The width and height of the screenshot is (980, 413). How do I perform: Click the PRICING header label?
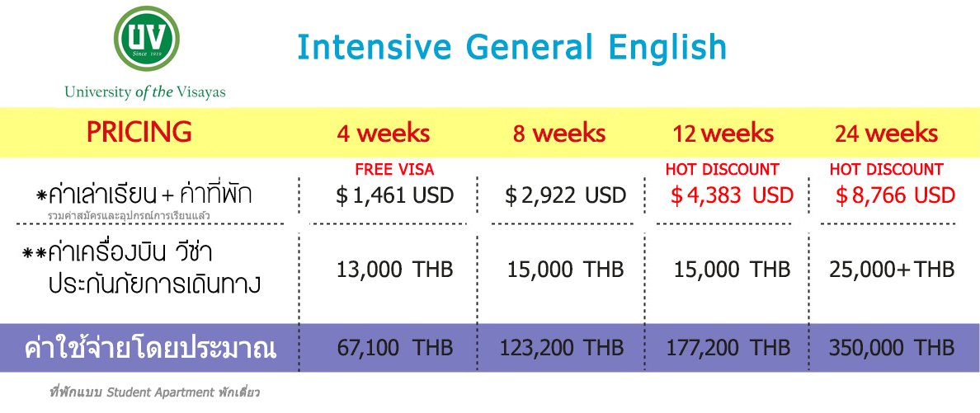pyautogui.click(x=139, y=132)
